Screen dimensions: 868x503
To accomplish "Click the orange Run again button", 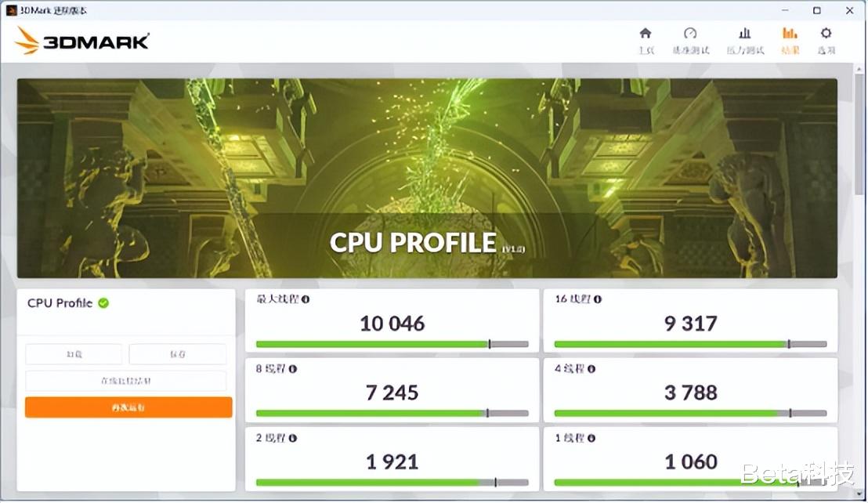I will pos(128,407).
